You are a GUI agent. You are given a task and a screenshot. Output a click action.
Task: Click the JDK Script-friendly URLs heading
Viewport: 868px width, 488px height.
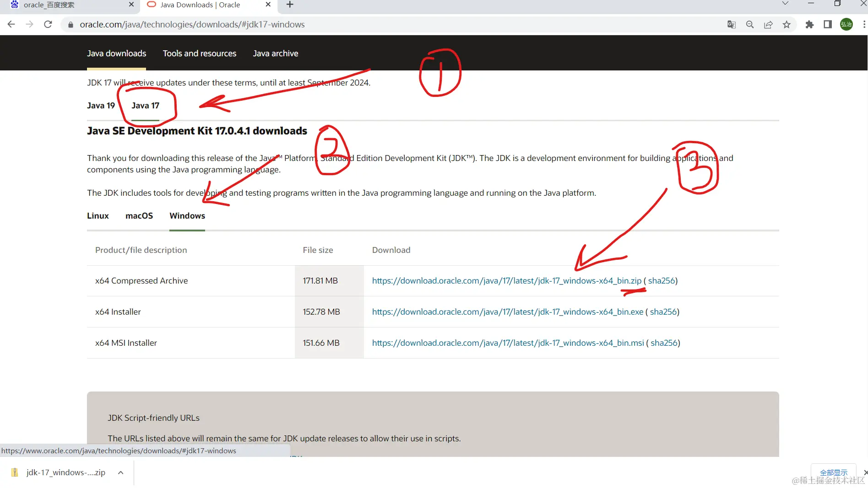click(154, 418)
